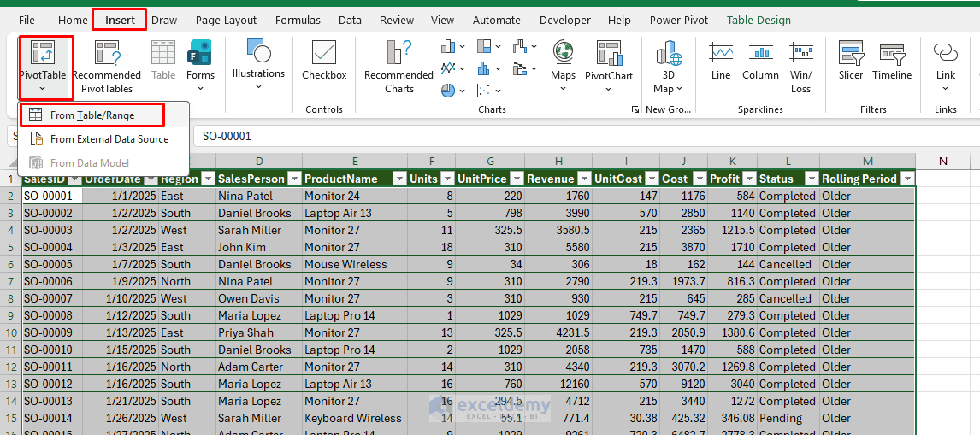
Task: Open the Units filter dropdown
Action: click(x=447, y=179)
